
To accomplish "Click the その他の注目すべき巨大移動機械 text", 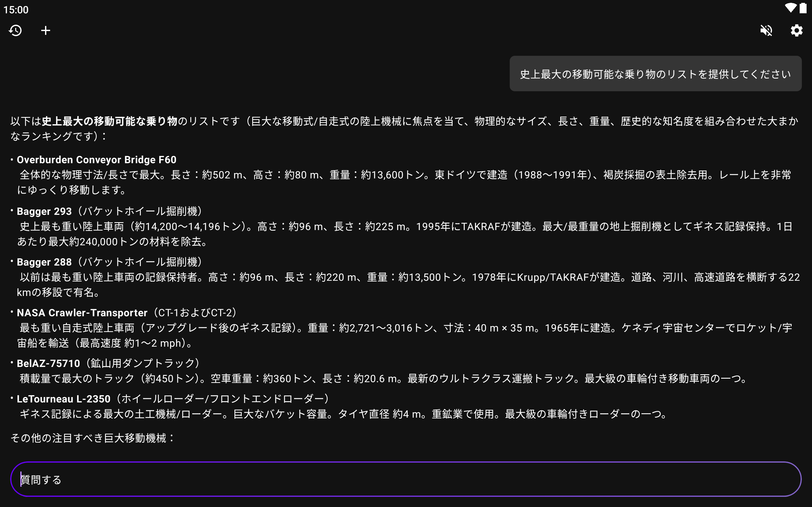I will (92, 438).
